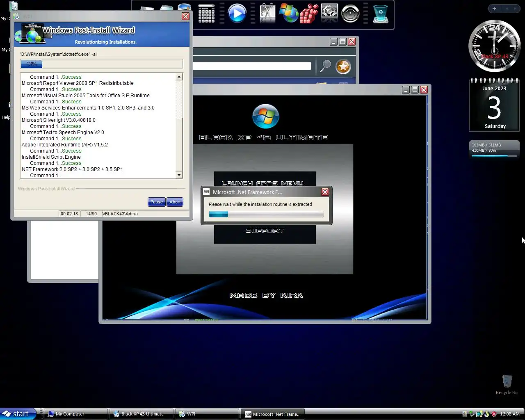Select the Adobe Integrated Runtime (AIR) V1.5.2 row
The height and width of the screenshot is (420, 525).
64,144
